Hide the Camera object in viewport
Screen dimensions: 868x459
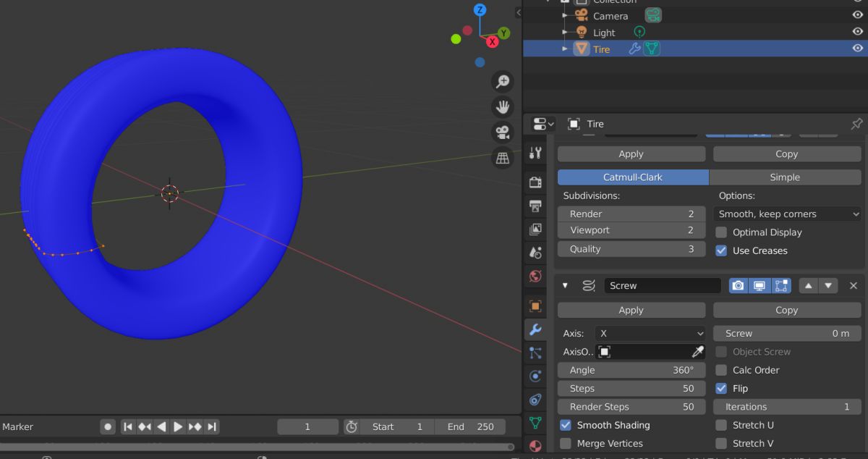coord(858,15)
